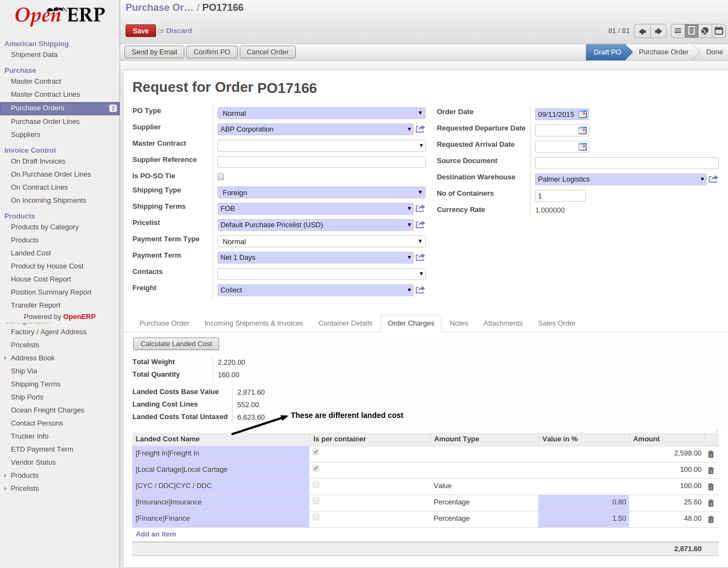Viewport: 728px width, 568px height.
Task: Open Shipment Data in the sidebar
Action: [x=34, y=55]
